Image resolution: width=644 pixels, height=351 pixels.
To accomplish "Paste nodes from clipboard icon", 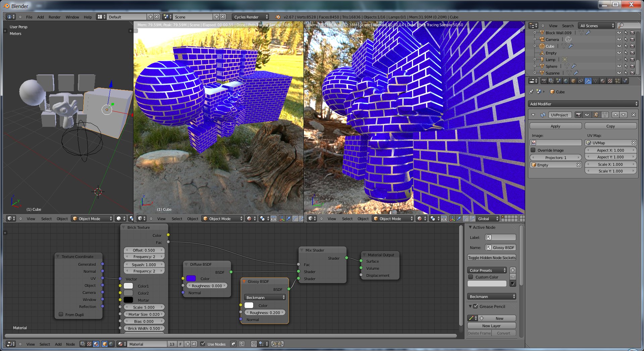I will [x=280, y=344].
